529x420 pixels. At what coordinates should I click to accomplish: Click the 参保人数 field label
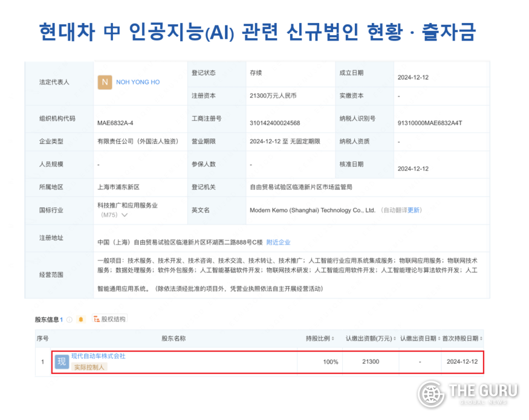(x=203, y=164)
